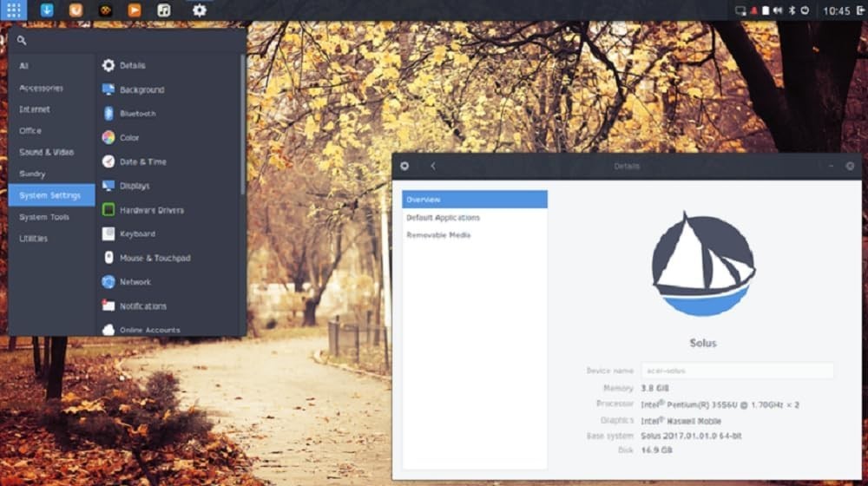Screen dimensions: 868x486
Task: Open Mouse & Touchpad settings
Action: [169, 258]
